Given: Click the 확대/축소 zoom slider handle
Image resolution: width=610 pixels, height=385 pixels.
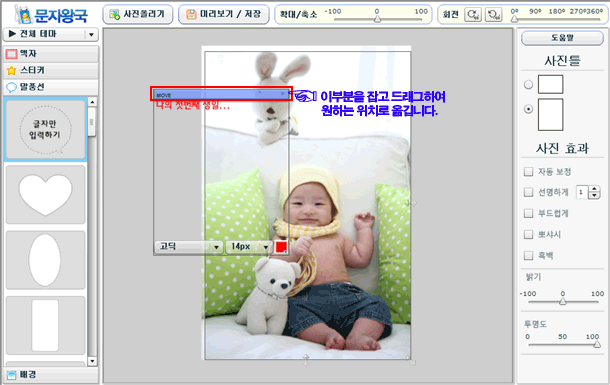Looking at the screenshot, I should click(377, 19).
